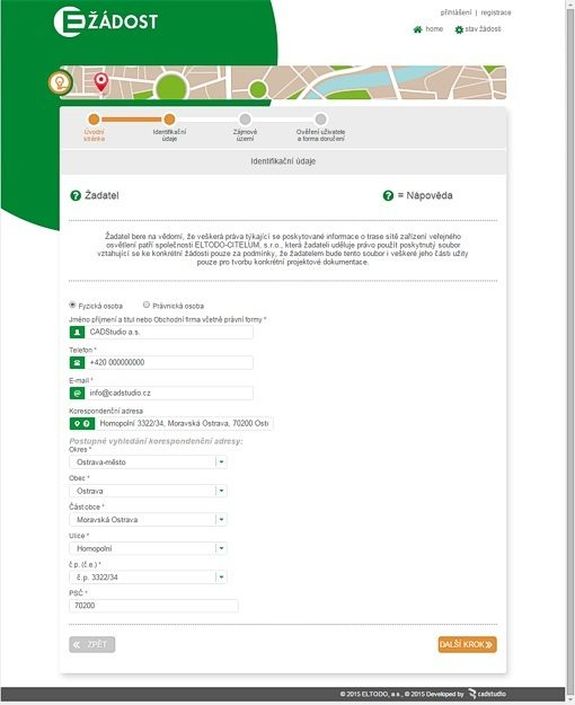The image size is (575, 705).
Task: Select the Zájmové území step
Action: 245,128
